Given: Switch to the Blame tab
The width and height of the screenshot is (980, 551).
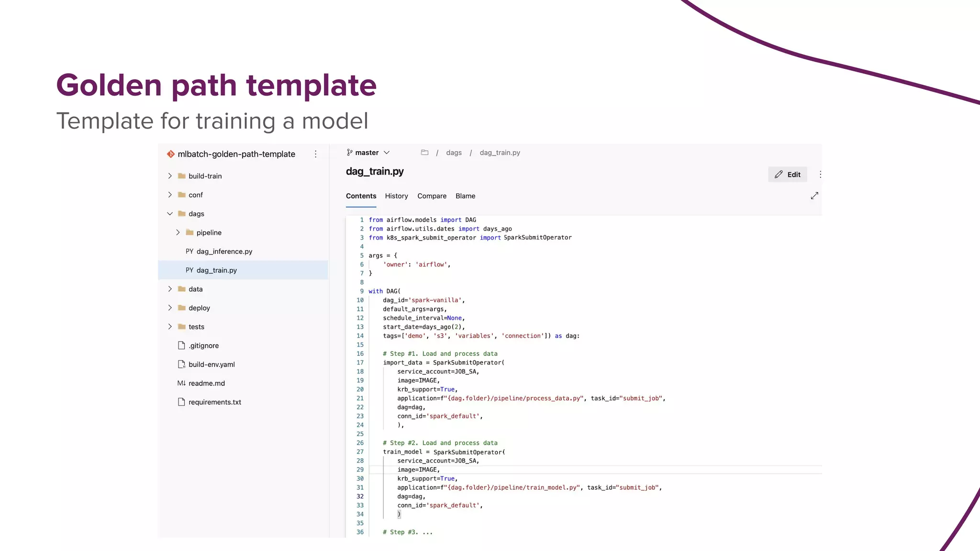Looking at the screenshot, I should tap(465, 196).
